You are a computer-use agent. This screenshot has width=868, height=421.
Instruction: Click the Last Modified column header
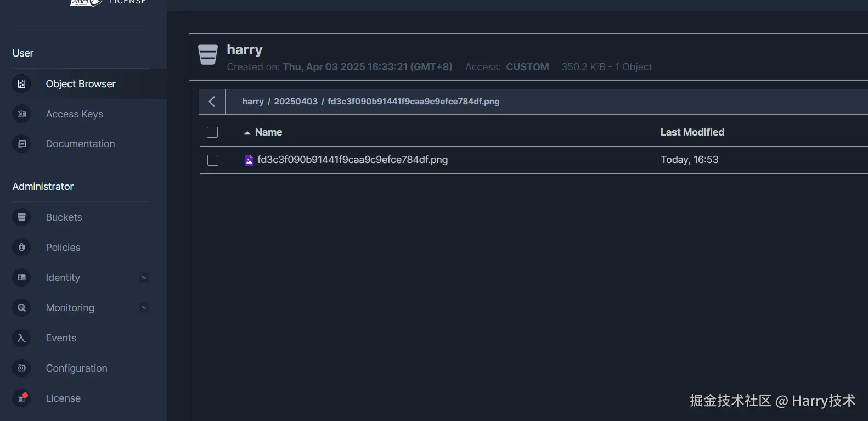click(692, 132)
